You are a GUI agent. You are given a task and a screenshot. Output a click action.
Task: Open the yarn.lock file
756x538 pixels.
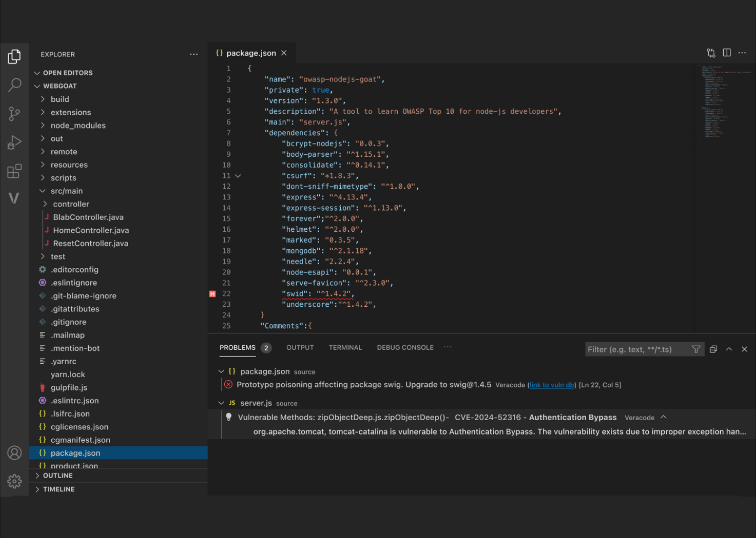pos(68,374)
